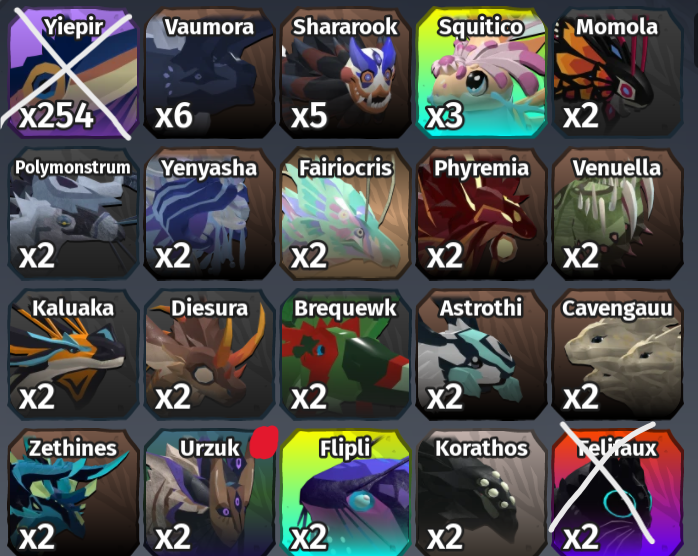Choose the red Phyremia creature
698x556 pixels.
481,214
